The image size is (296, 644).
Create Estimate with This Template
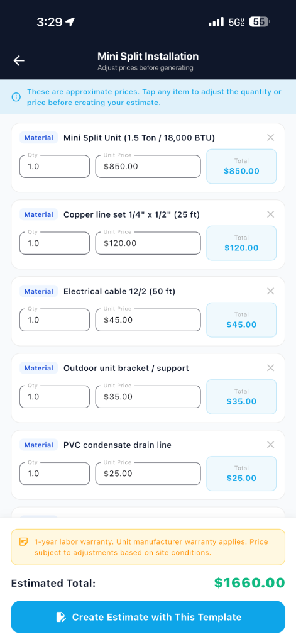(148, 617)
